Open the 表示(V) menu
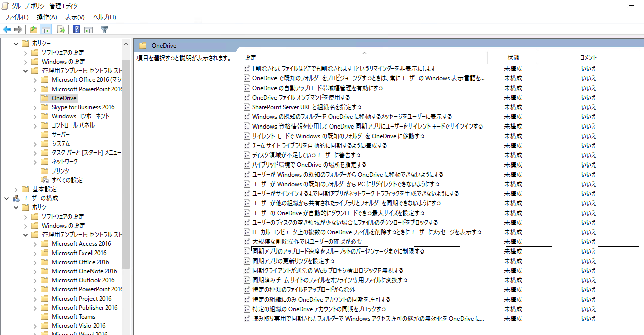The image size is (644, 335). [75, 17]
